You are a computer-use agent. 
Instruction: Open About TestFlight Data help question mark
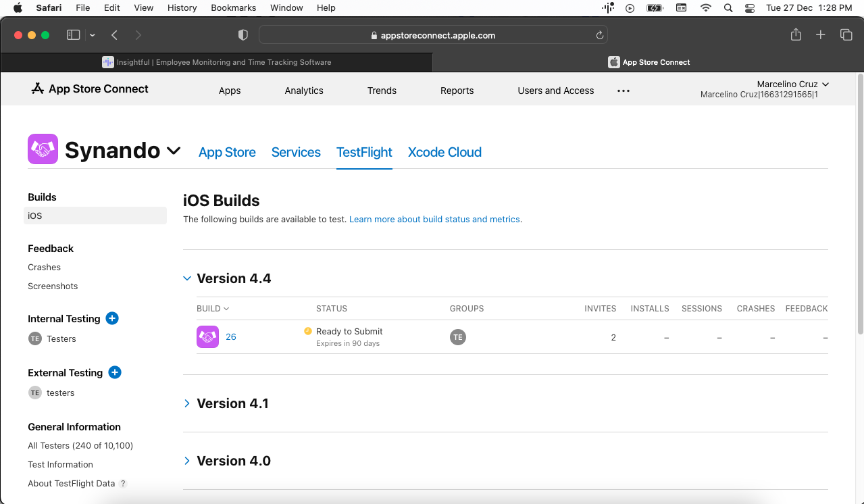coord(123,484)
